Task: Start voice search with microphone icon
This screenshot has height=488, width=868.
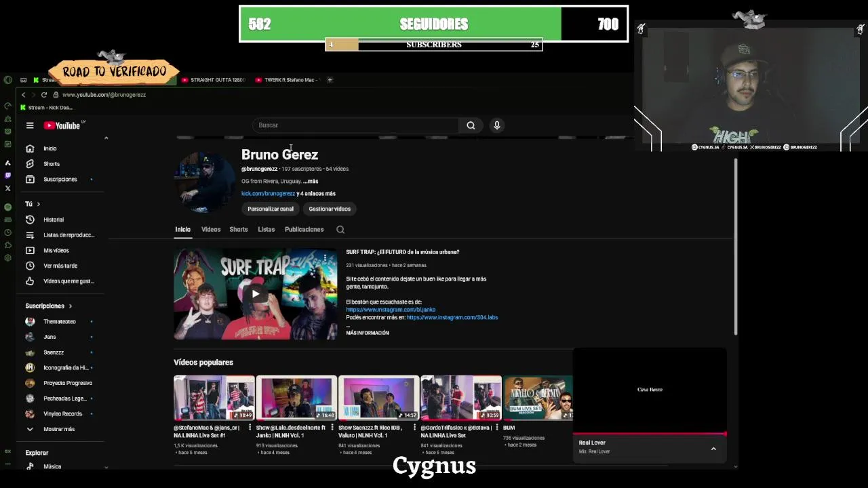Action: 497,125
